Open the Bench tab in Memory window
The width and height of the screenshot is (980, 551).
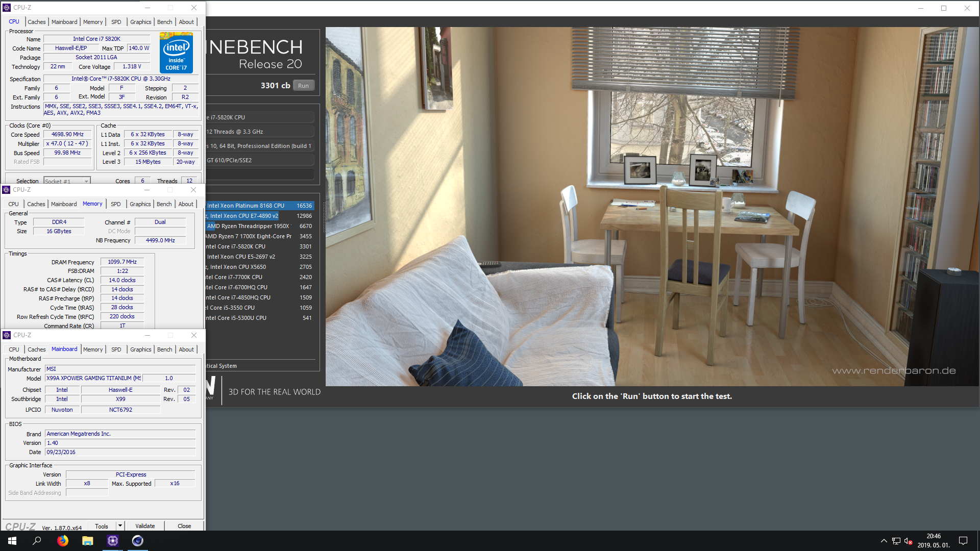click(164, 204)
